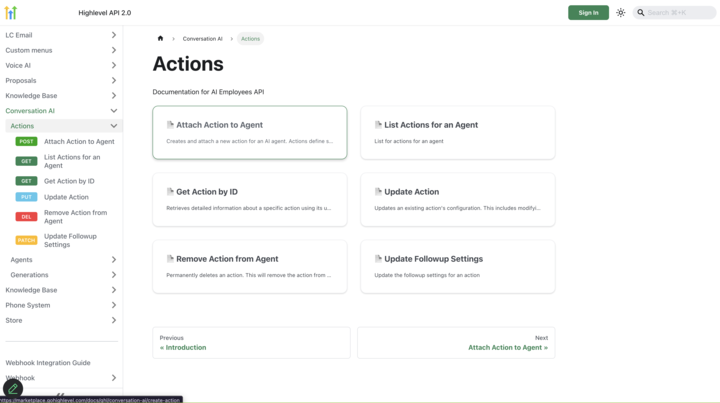Click the POST badge for Attach Action to Agent
The image size is (720, 403).
26,142
